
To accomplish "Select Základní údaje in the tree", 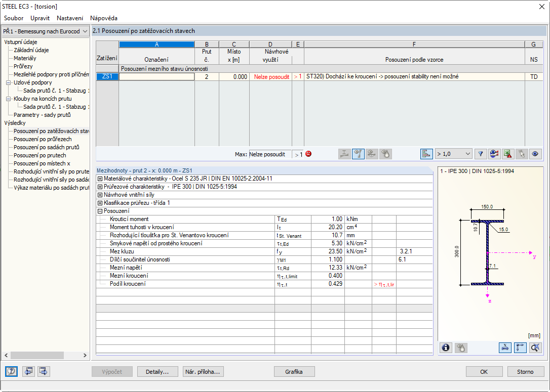I will [31, 50].
